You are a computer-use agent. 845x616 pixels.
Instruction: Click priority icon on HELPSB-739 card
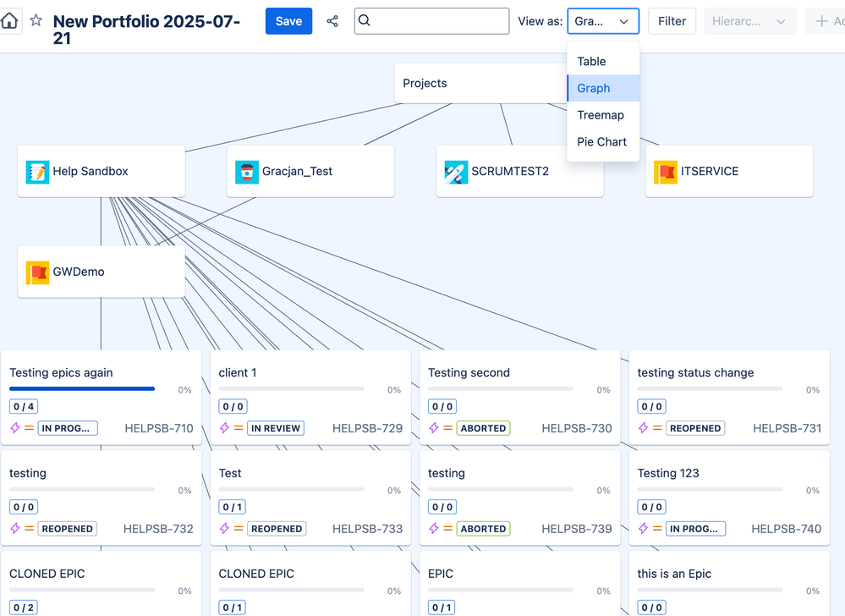pyautogui.click(x=447, y=529)
